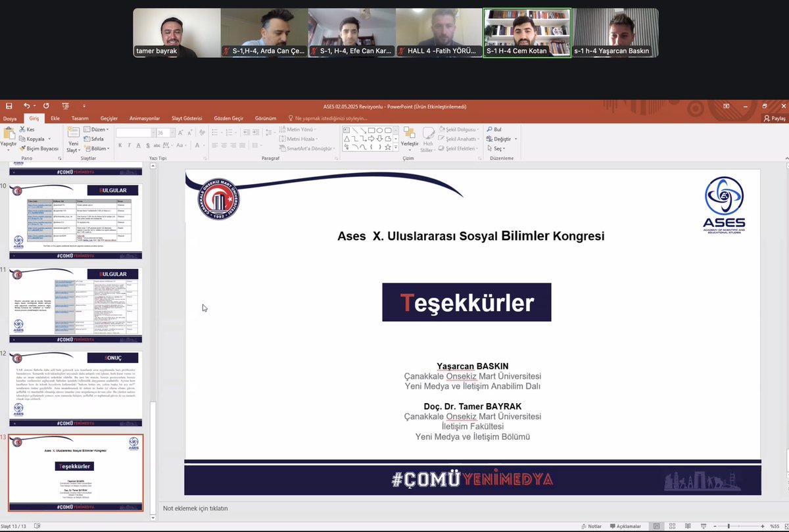Select slide 10 BULGULAR thumbnail
This screenshot has width=789, height=532.
click(76, 222)
